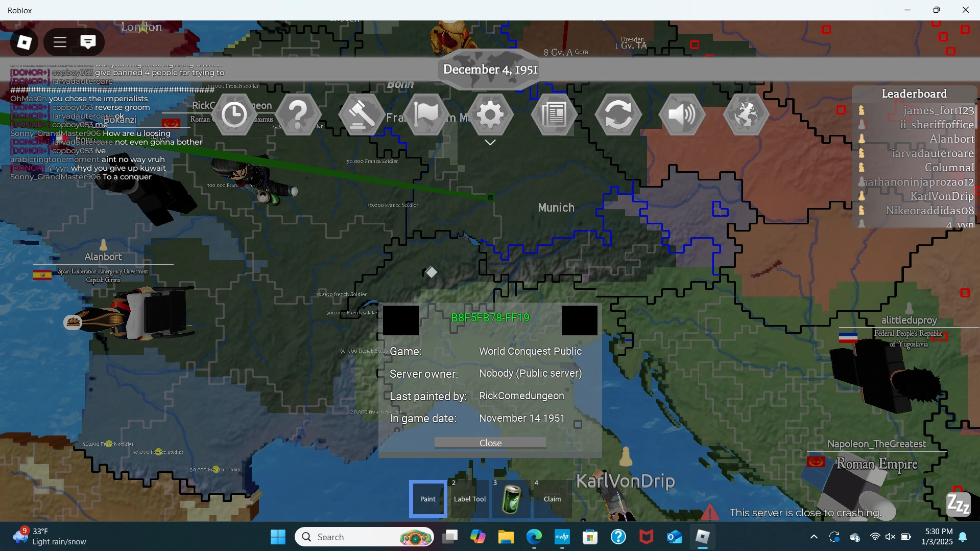Open the newspaper hexagon icon

coord(554,114)
